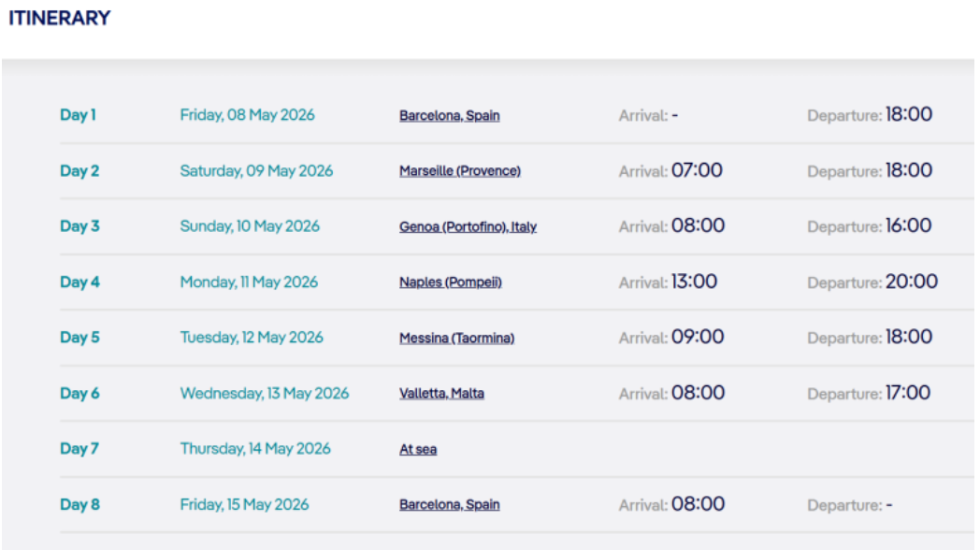980x550 pixels.
Task: Click the ITINERARY heading
Action: (58, 19)
